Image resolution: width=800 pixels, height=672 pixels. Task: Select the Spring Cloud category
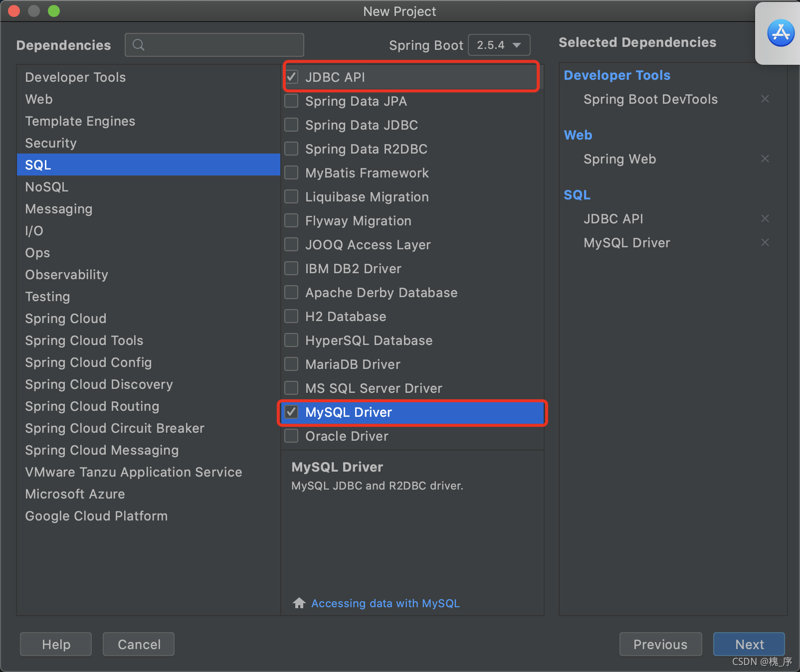(x=149, y=319)
